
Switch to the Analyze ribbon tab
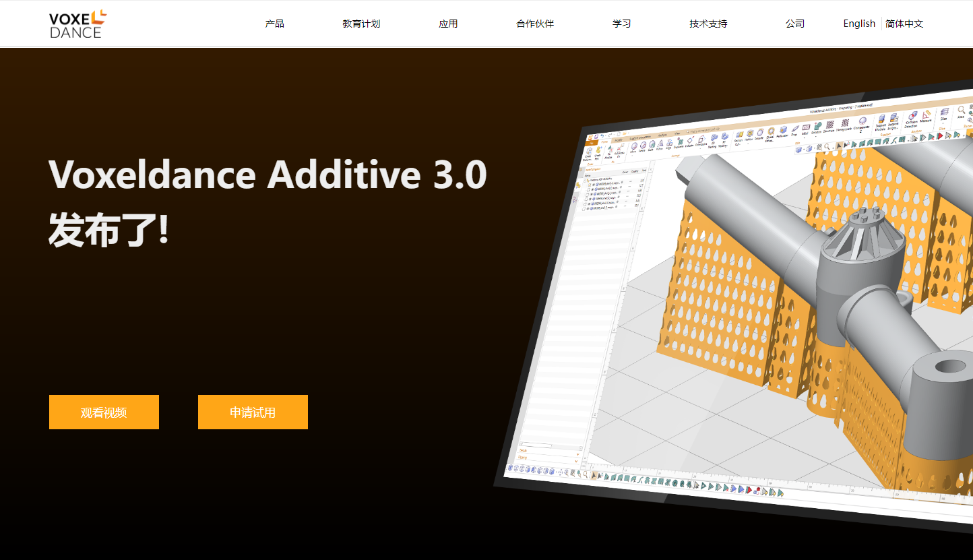(x=662, y=135)
